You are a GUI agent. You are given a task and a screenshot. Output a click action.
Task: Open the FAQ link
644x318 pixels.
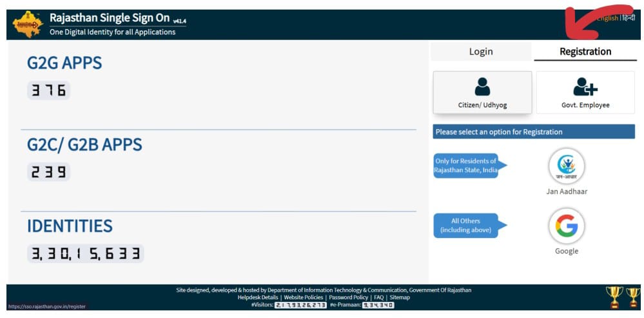click(x=378, y=297)
